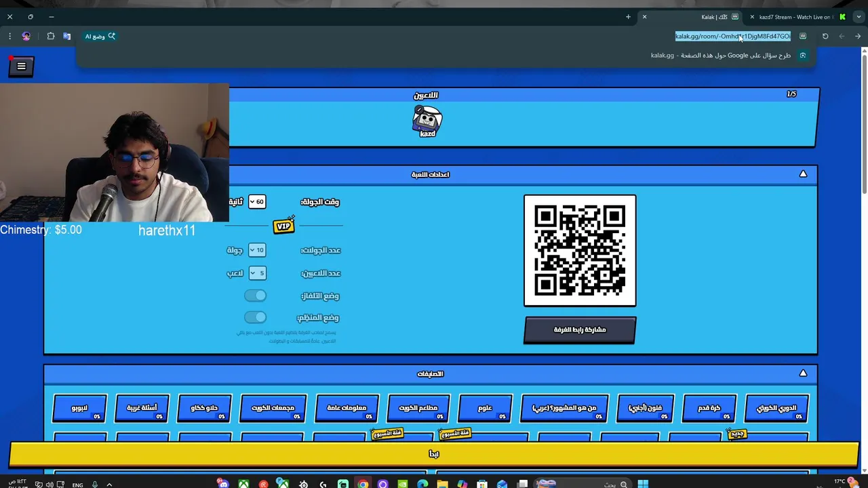Select the فنون (أجنبي) category

click(x=646, y=408)
